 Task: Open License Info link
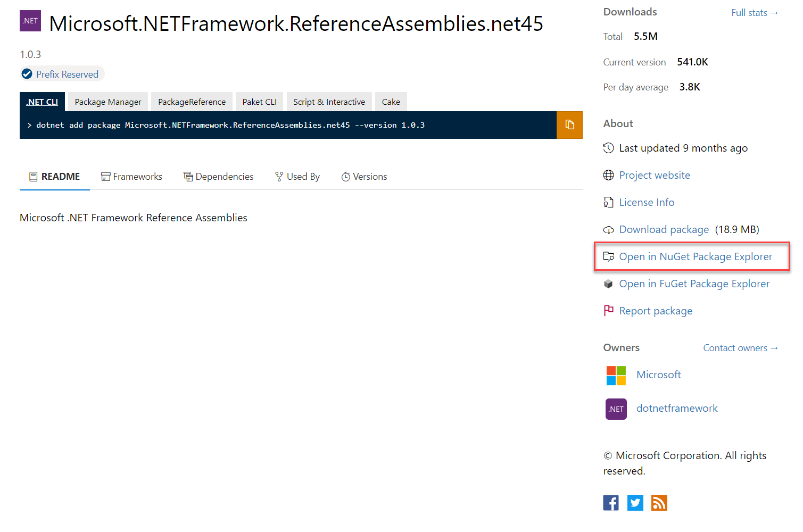coord(647,202)
